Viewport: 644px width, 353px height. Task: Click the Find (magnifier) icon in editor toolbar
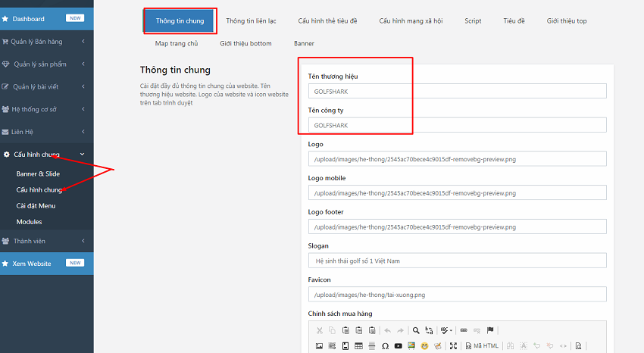(416, 330)
